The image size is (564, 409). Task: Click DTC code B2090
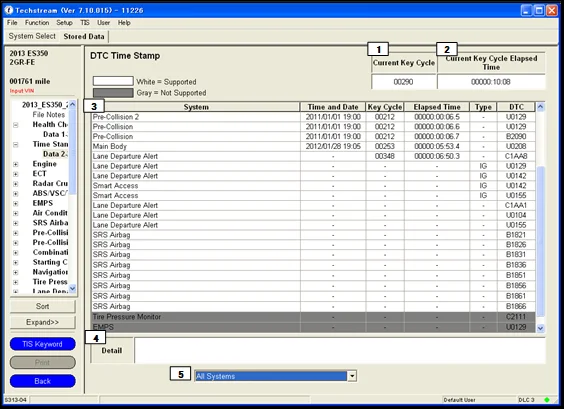pos(516,137)
